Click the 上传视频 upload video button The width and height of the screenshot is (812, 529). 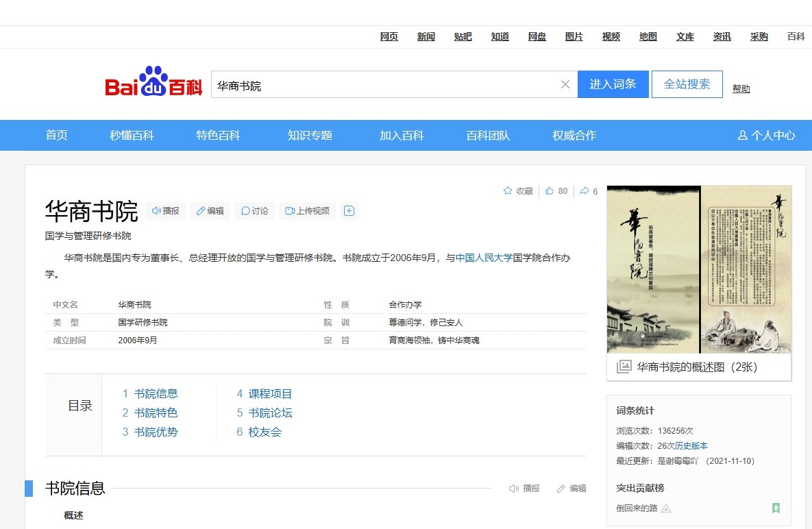click(x=307, y=211)
